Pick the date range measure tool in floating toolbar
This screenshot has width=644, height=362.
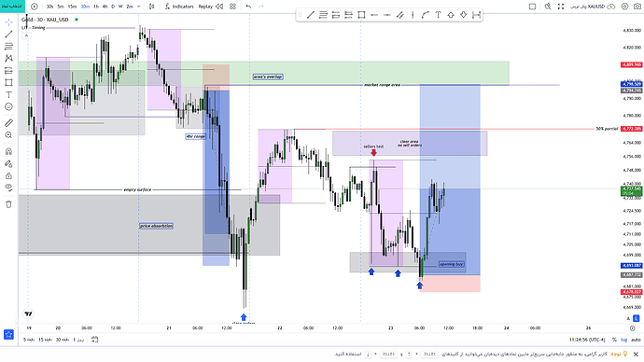point(476,15)
